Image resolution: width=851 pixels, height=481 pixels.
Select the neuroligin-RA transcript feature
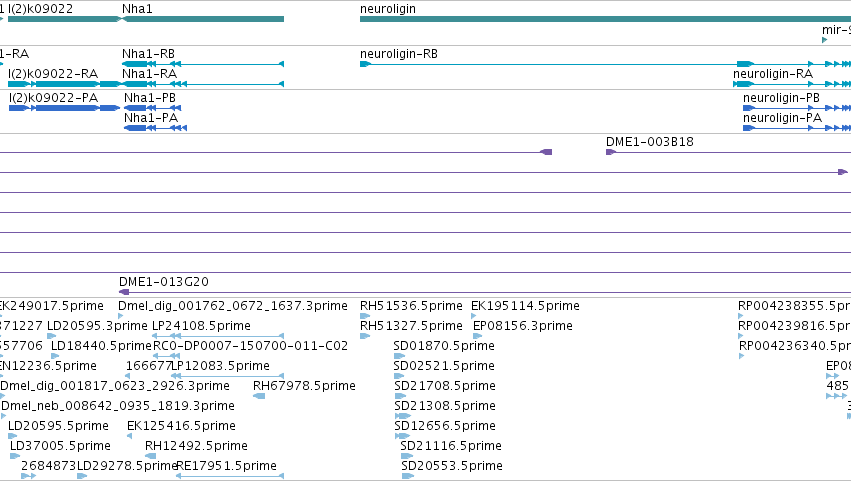tap(792, 84)
